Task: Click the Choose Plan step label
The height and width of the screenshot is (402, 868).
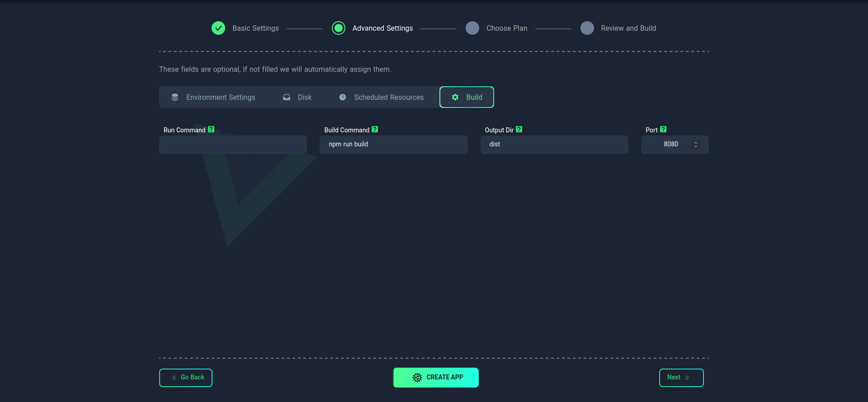Action: point(507,28)
